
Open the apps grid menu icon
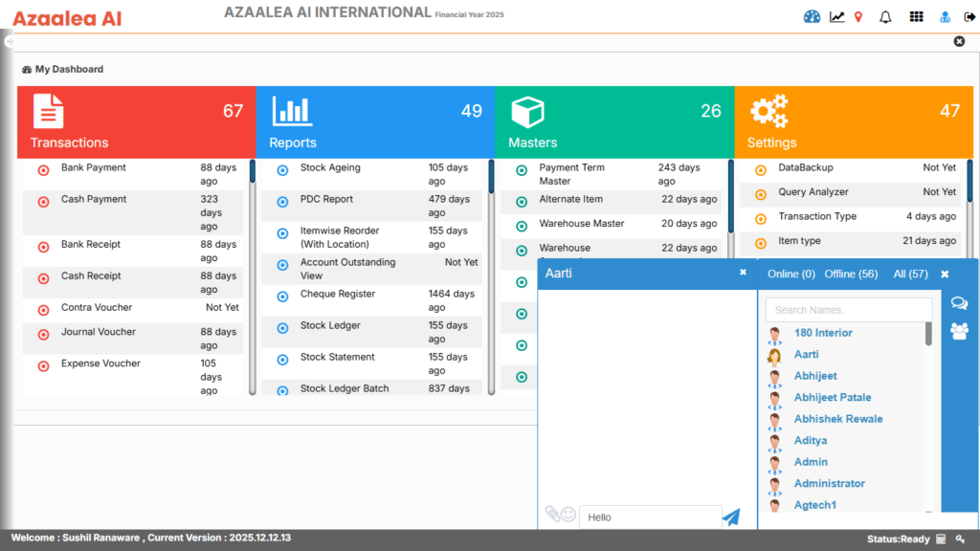point(916,17)
